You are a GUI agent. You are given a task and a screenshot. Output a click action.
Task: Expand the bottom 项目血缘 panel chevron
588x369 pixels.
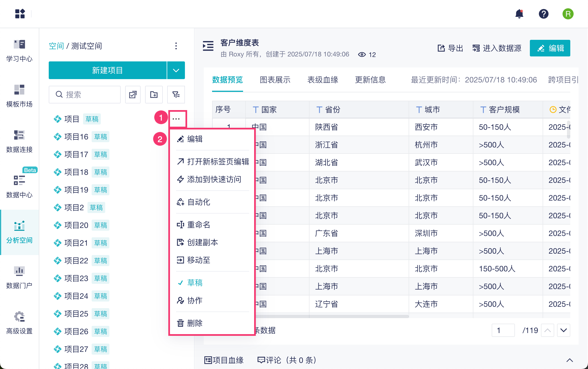pos(569,360)
